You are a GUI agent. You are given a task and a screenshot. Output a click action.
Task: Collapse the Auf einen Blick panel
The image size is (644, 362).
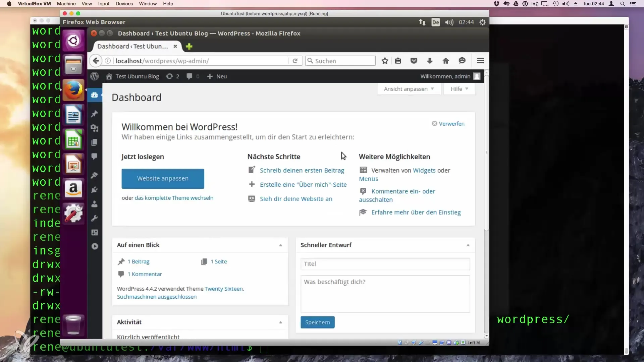click(281, 245)
